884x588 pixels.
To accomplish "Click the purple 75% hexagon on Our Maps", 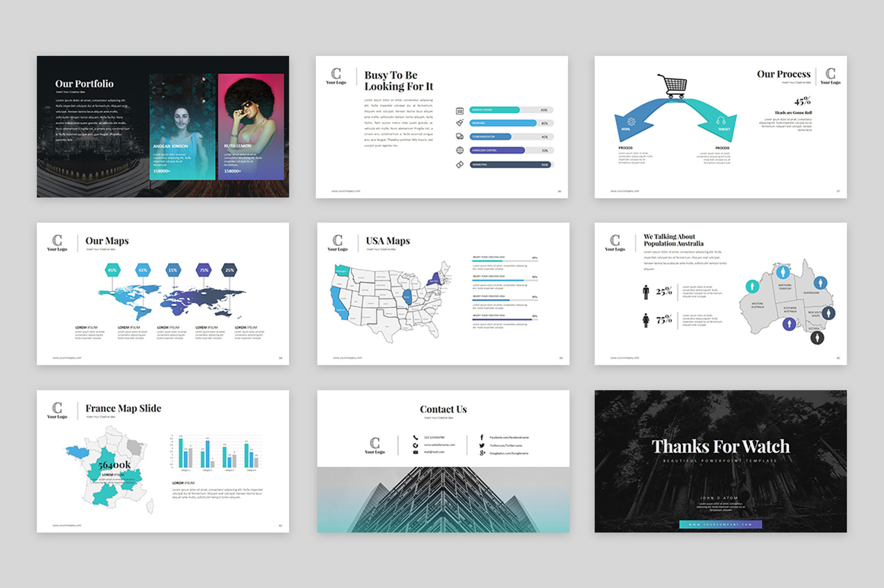I will coord(204,270).
